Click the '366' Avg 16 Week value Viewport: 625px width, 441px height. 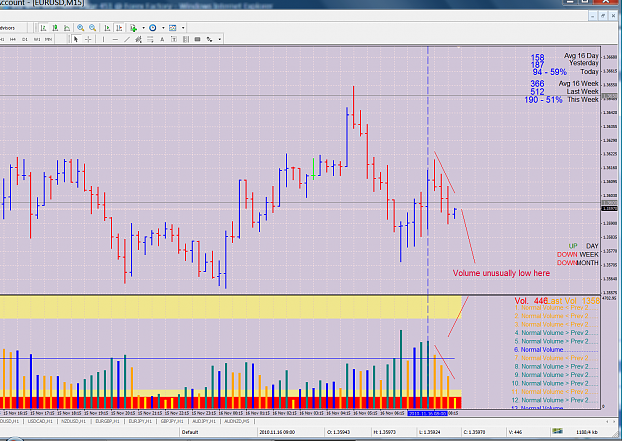click(x=537, y=84)
